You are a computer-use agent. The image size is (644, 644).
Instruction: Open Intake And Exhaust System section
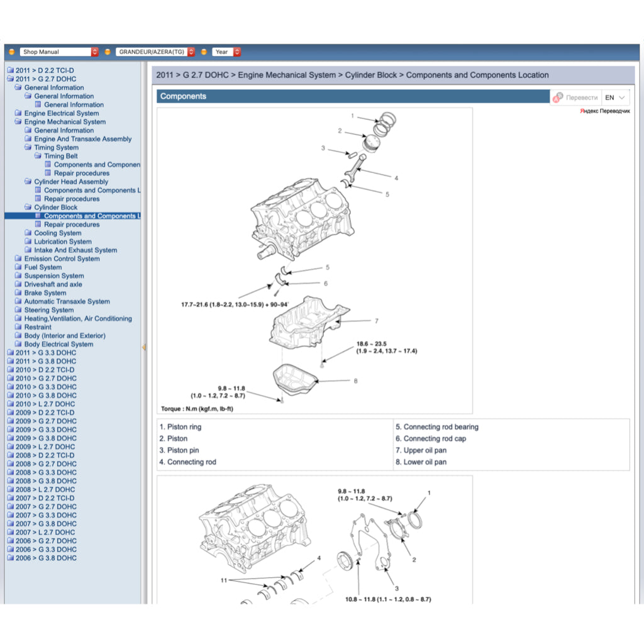coord(75,250)
